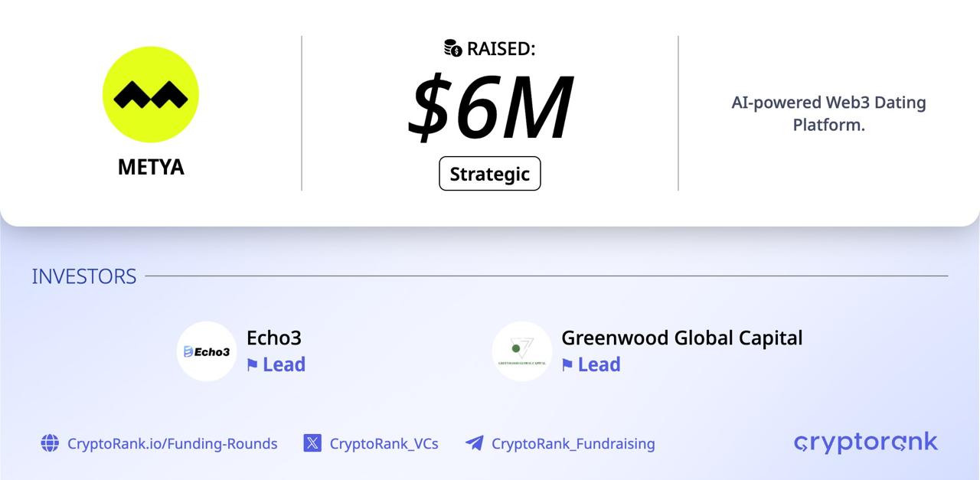Screen dimensions: 980x480
Task: Click the Echo3 investor logo
Action: [x=207, y=351]
